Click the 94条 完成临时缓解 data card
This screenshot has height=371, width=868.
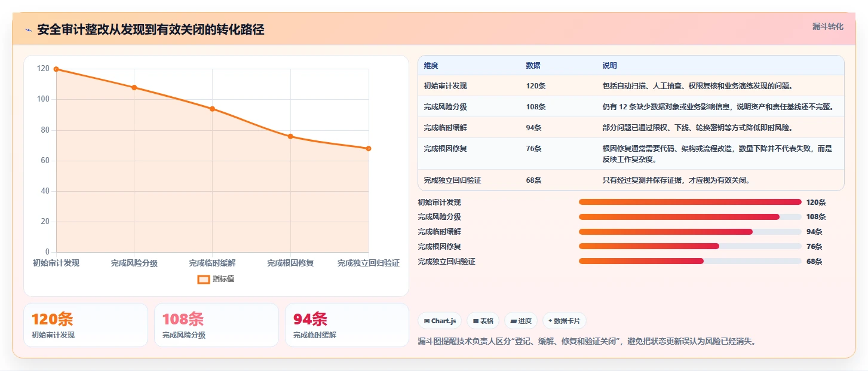click(x=347, y=325)
